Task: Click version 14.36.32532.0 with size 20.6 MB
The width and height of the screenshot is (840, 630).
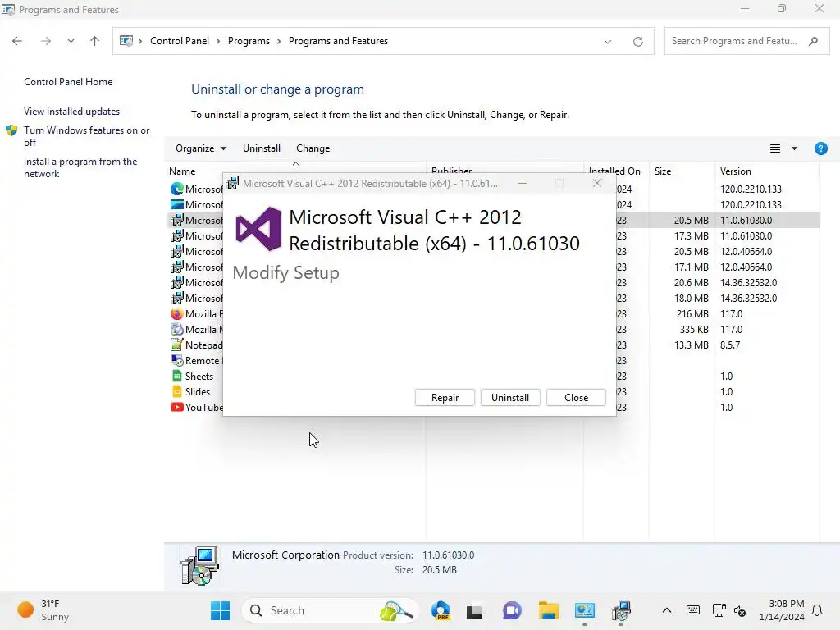Action: (x=748, y=283)
